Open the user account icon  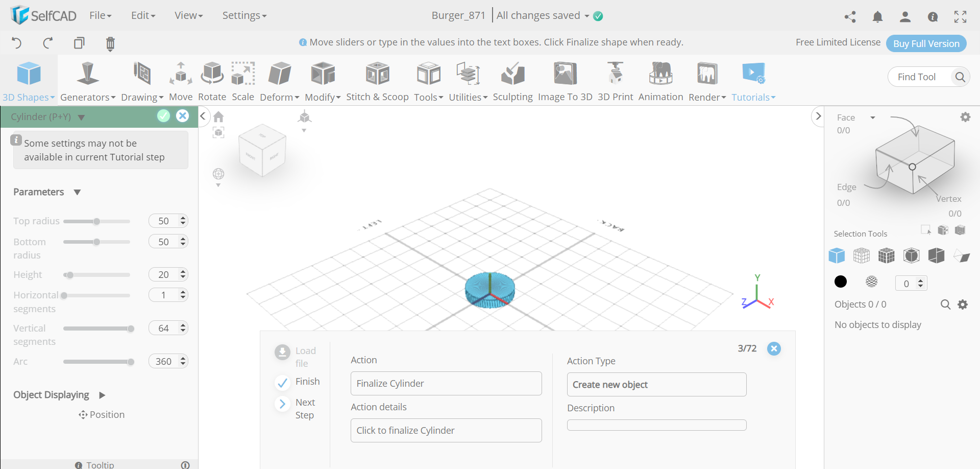point(905,17)
